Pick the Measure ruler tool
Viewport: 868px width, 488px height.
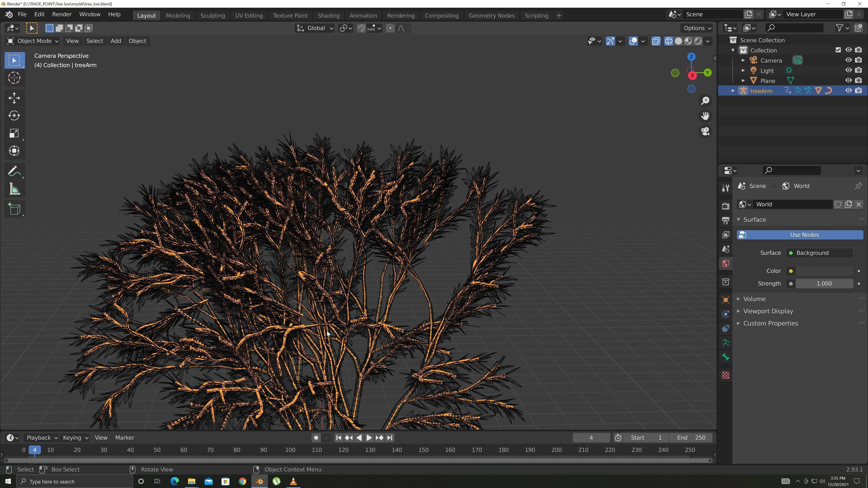coord(14,189)
